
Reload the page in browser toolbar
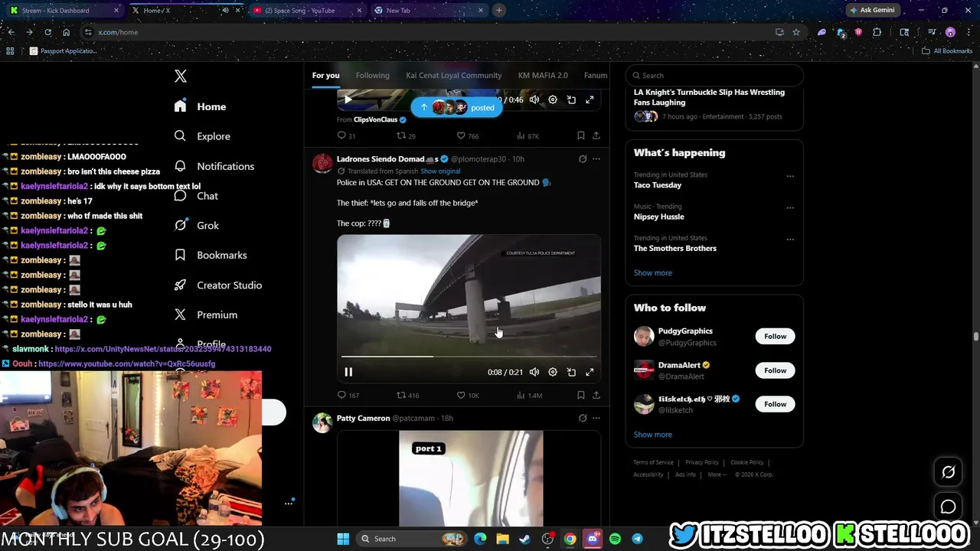tap(47, 32)
